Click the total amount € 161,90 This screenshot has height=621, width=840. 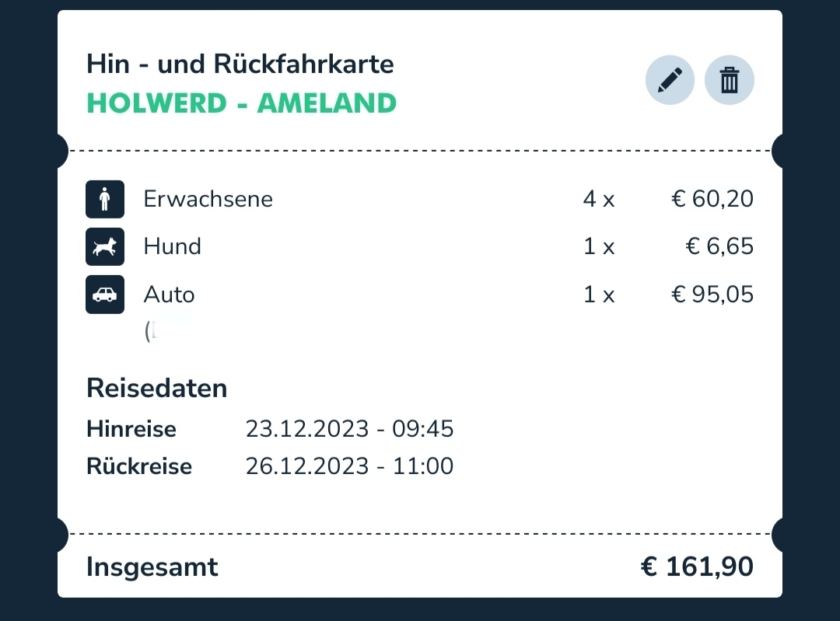(697, 567)
